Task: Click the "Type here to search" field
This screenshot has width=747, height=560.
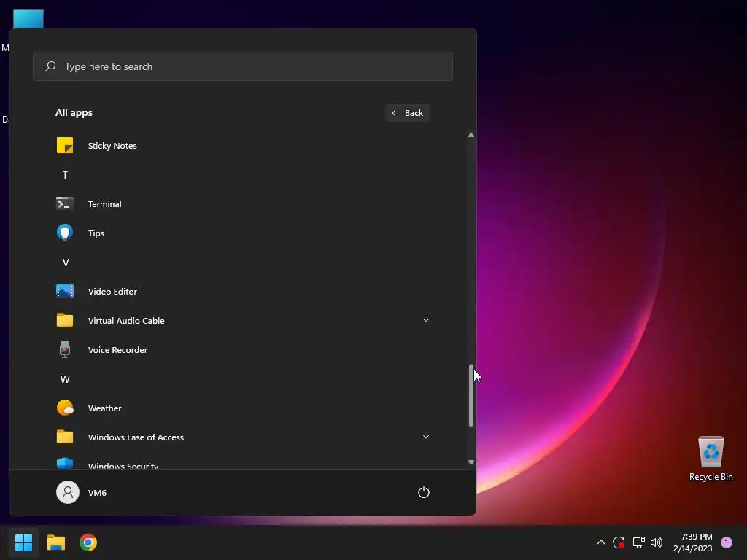Action: pos(243,66)
